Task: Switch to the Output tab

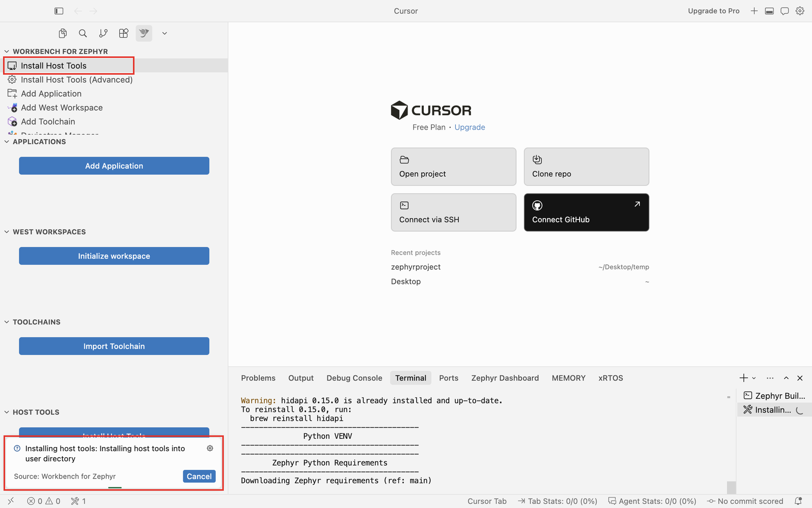Action: 301,378
